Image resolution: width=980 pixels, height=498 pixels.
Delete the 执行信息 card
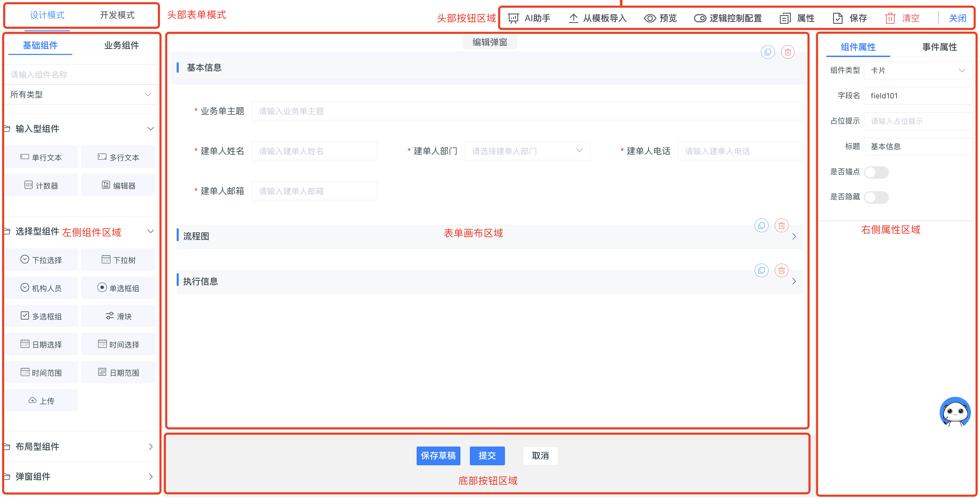pos(781,271)
